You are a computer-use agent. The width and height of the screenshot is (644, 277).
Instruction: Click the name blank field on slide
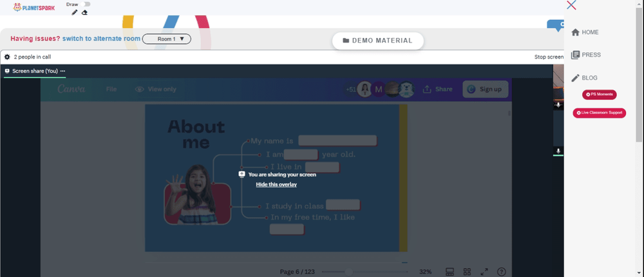click(x=337, y=140)
